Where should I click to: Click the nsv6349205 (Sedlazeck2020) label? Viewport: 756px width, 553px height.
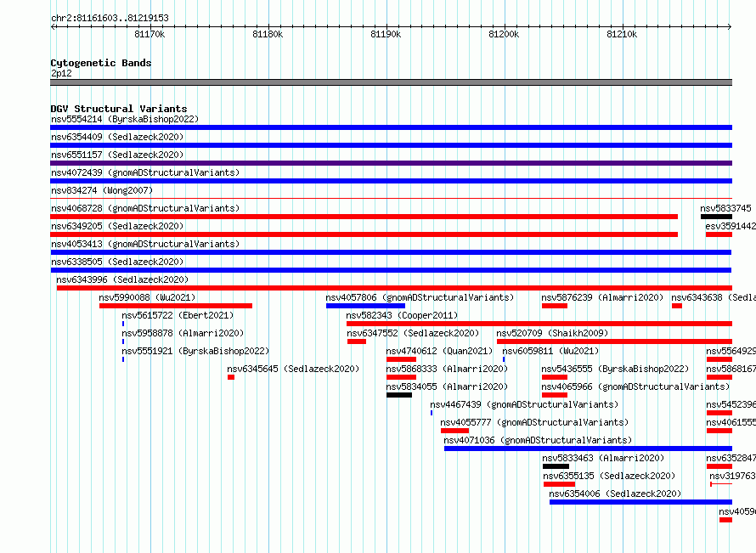[117, 226]
